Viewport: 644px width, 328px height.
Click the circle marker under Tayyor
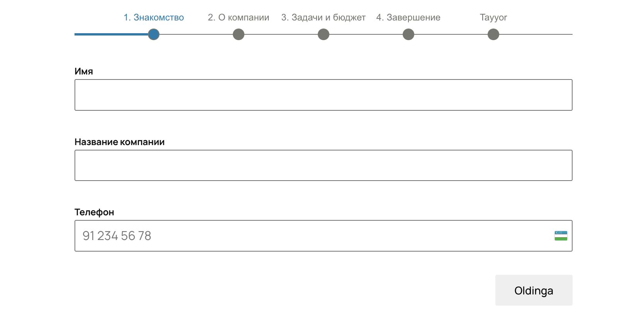[x=493, y=34]
